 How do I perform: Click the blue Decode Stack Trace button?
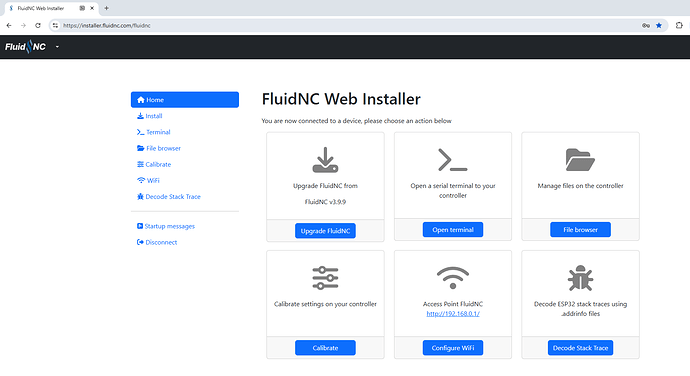(x=580, y=348)
